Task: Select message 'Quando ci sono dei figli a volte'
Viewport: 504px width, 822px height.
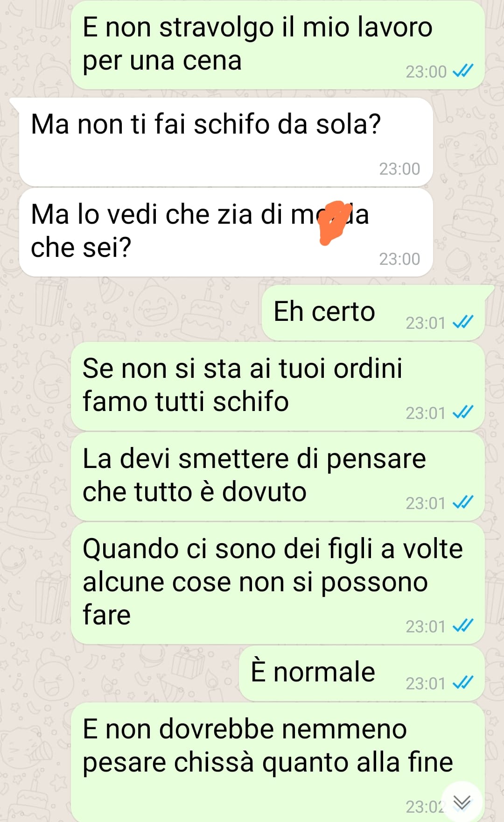Action: (278, 583)
